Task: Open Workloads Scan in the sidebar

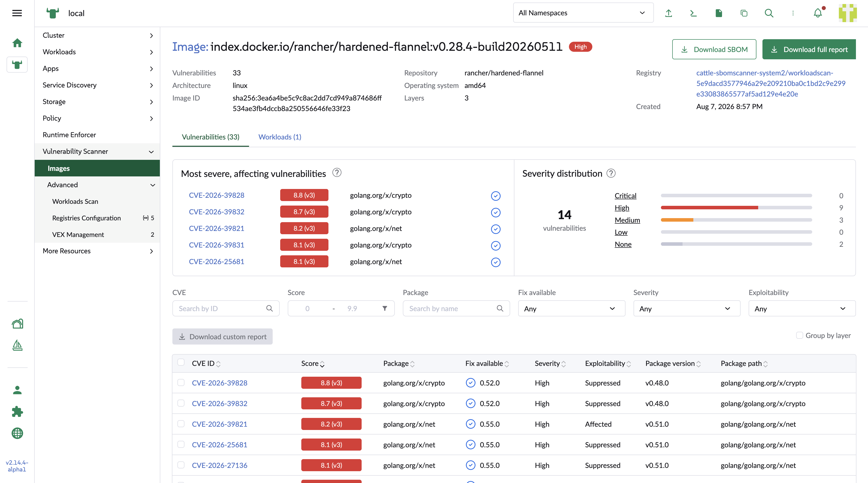Action: tap(98, 201)
